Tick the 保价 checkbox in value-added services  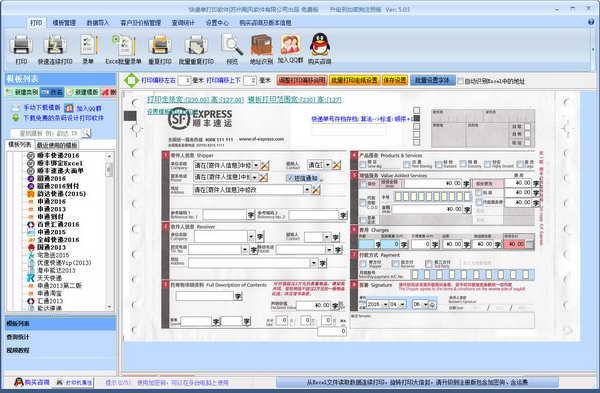click(363, 184)
